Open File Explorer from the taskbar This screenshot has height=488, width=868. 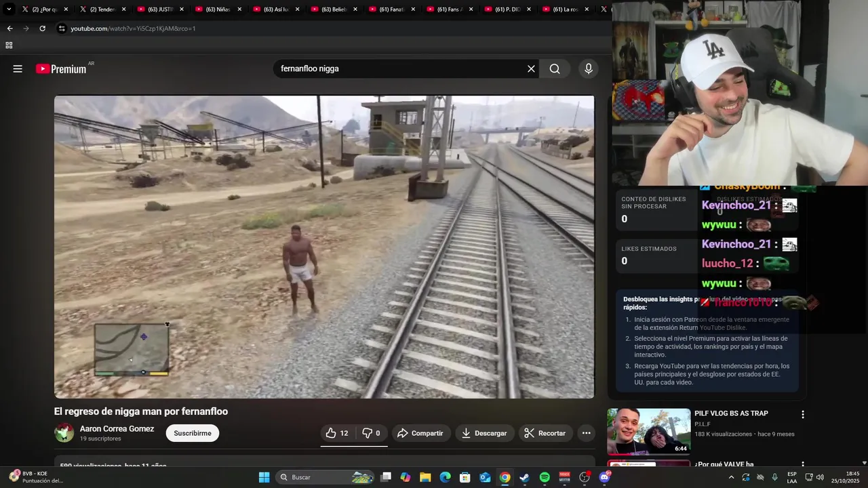425,477
